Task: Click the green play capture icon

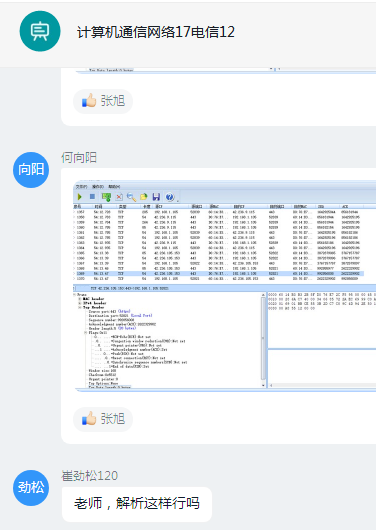Action: coord(80,197)
